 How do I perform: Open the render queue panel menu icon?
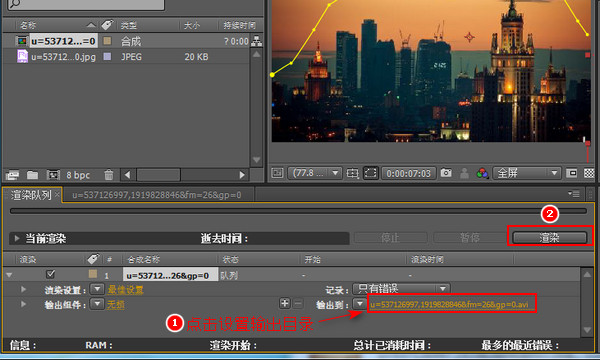[573, 194]
